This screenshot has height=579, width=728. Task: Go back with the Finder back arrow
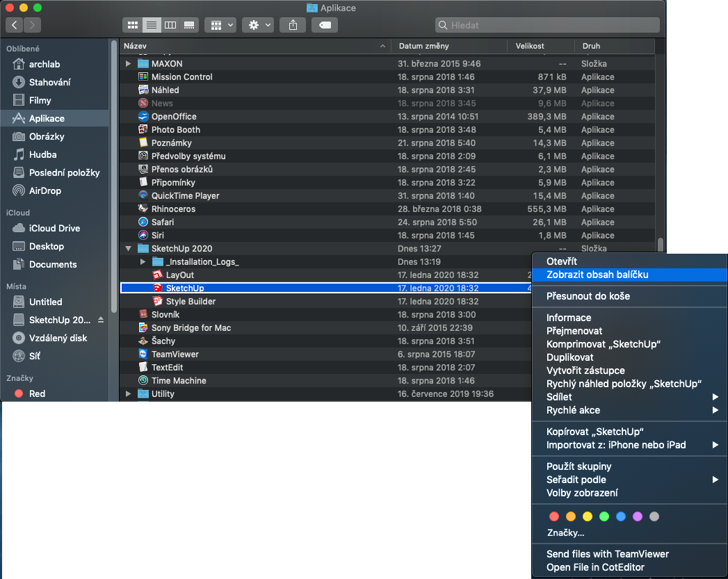[x=15, y=25]
